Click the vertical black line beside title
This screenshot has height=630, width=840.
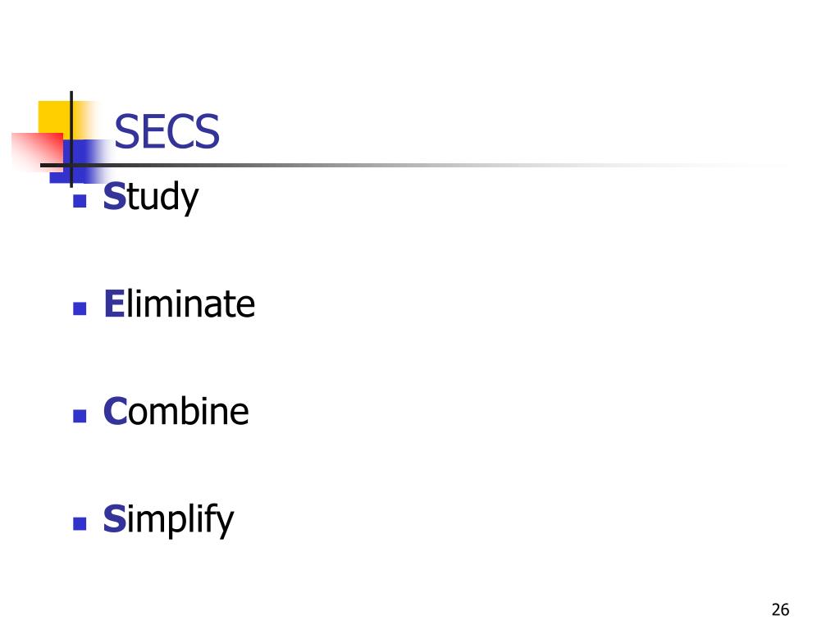tap(71, 139)
